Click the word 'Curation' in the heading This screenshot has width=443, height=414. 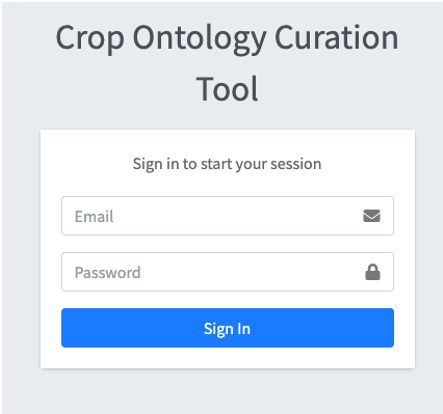(336, 37)
